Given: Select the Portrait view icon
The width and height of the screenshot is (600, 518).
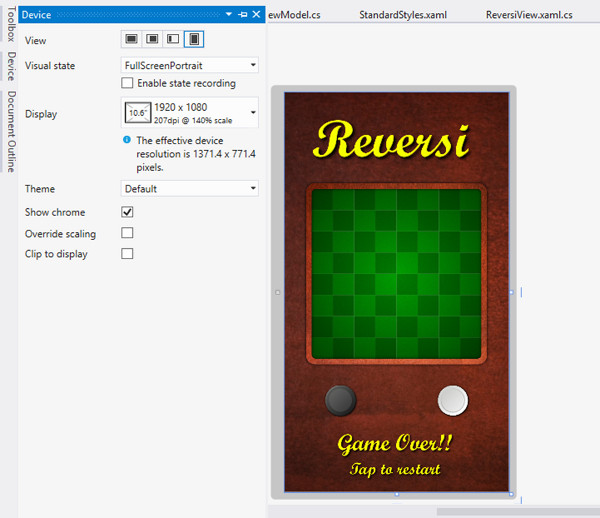Looking at the screenshot, I should [194, 39].
